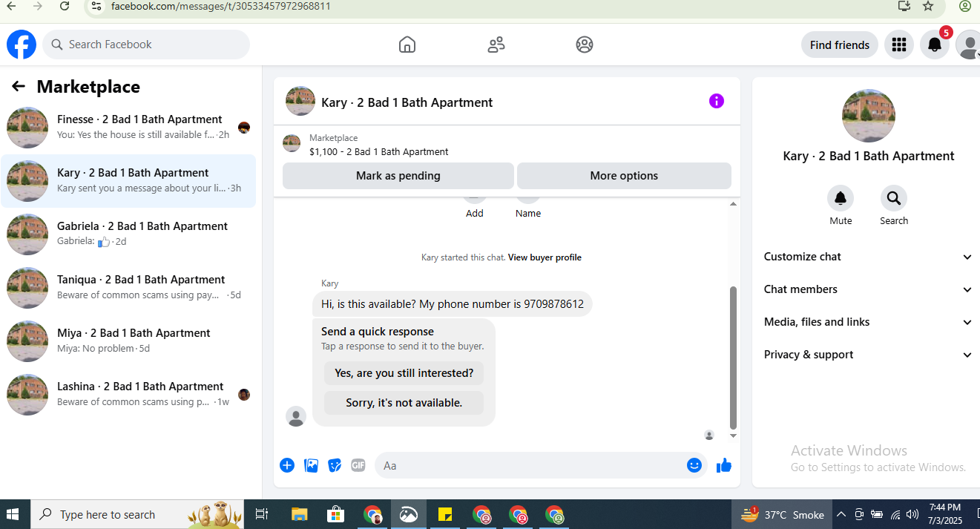Attach a photo using image icon
The image size is (980, 529).
click(312, 465)
